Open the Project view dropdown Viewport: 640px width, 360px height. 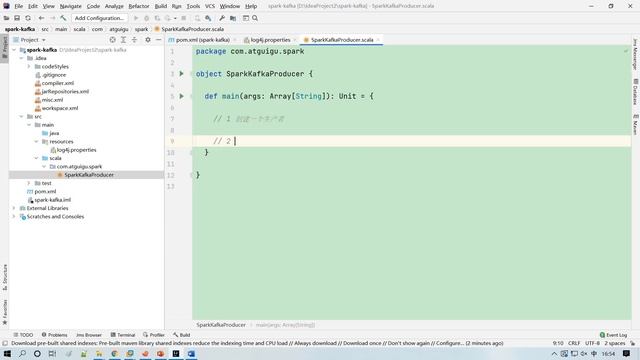[29, 40]
